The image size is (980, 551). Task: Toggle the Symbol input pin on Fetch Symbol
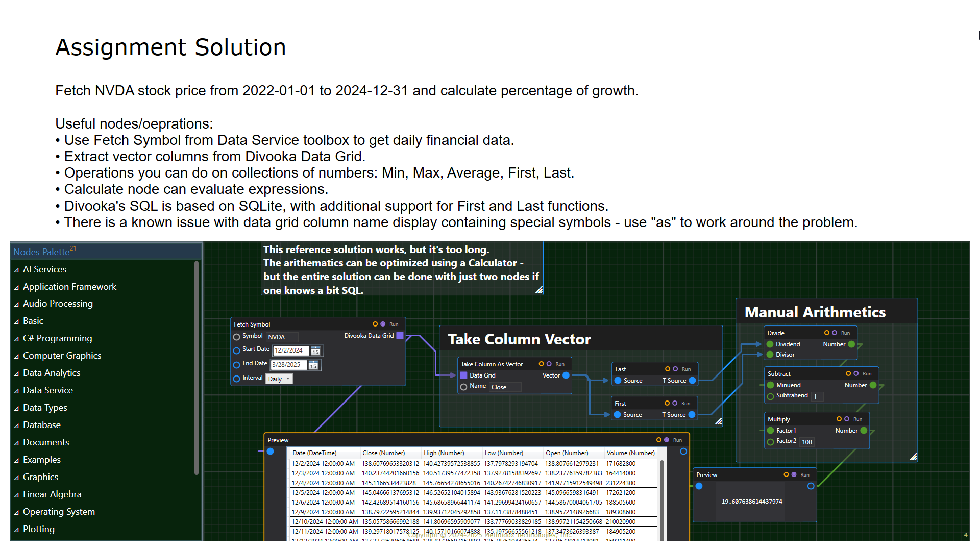tap(237, 337)
